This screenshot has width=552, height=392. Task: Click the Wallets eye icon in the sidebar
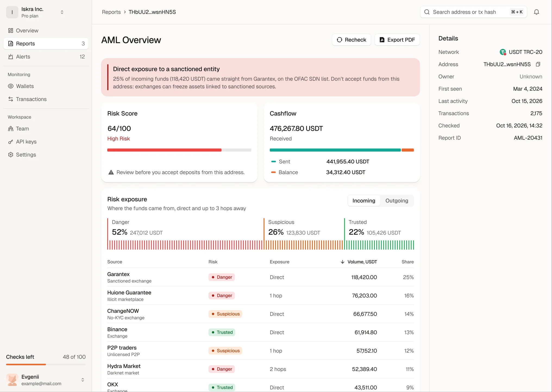(x=11, y=86)
